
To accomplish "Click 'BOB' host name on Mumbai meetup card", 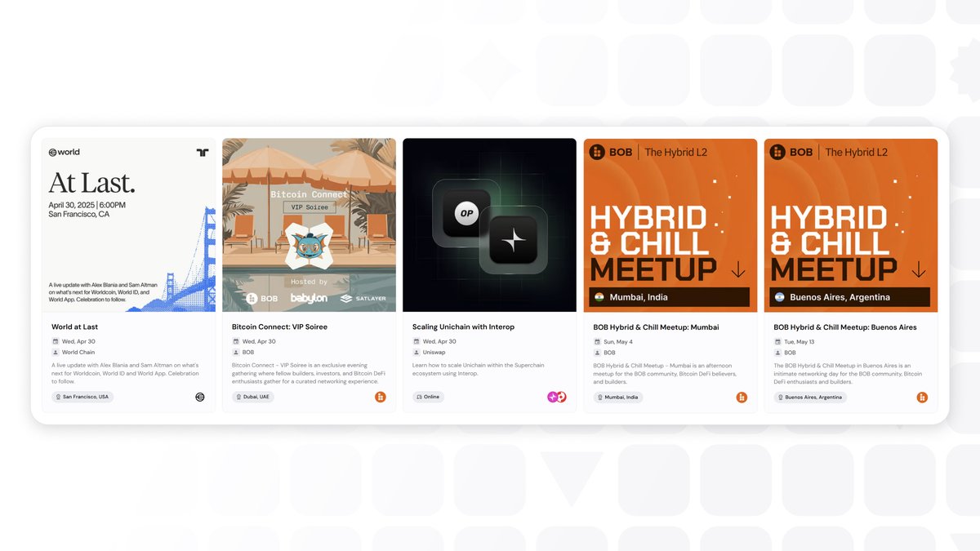I will (610, 353).
